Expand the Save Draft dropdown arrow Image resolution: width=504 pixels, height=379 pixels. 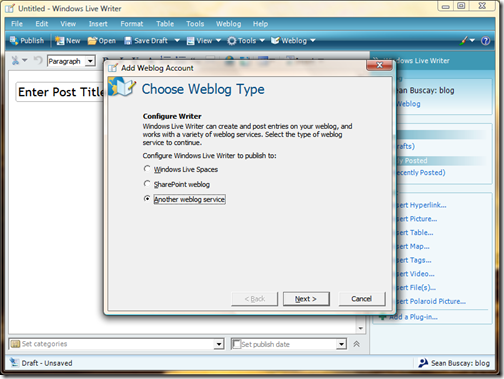(x=177, y=41)
